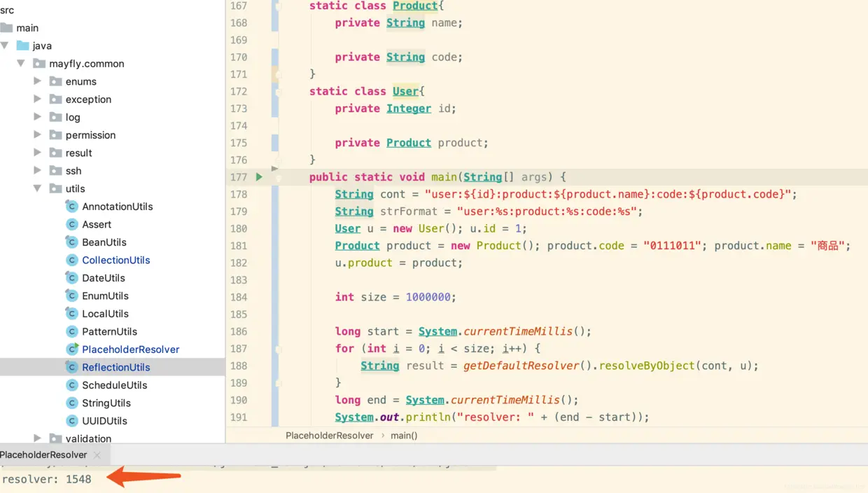Expand the permission package
The width and height of the screenshot is (868, 493).
coord(38,135)
